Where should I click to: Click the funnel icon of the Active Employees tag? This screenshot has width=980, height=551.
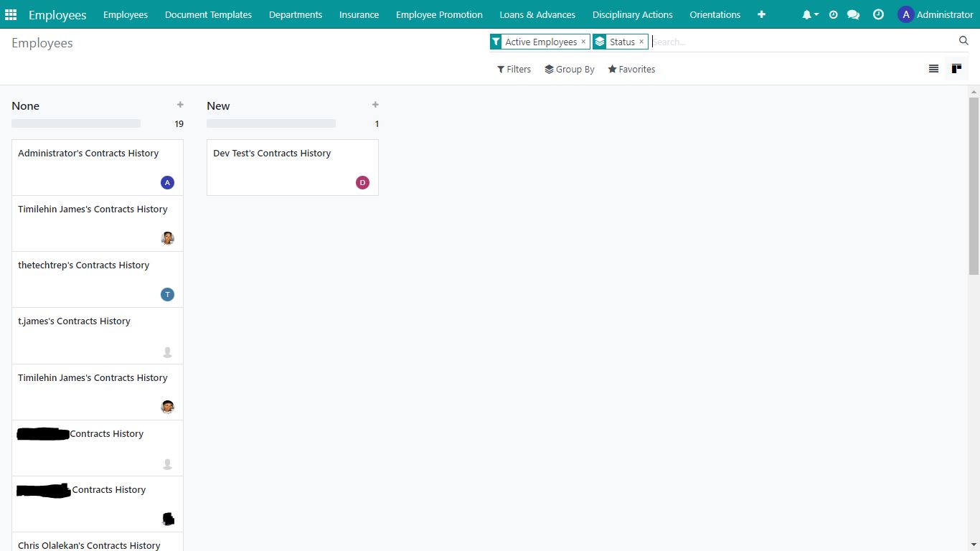coord(496,42)
